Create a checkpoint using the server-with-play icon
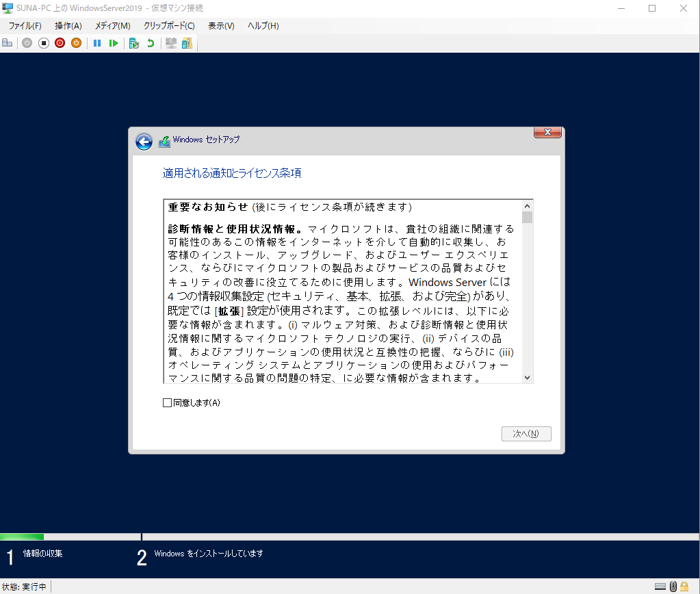Viewport: 700px width, 594px height. 134,43
